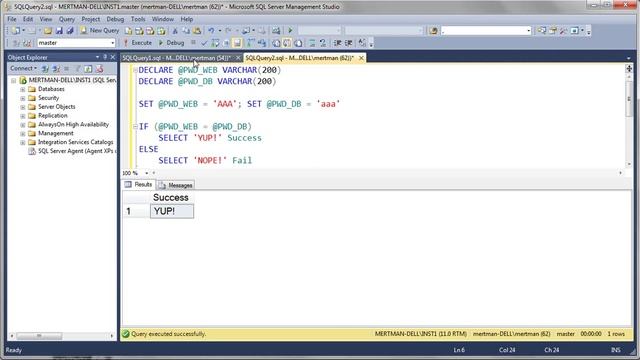This screenshot has height=360, width=640.
Task: Close the Object Explorer panel
Action: point(113,57)
